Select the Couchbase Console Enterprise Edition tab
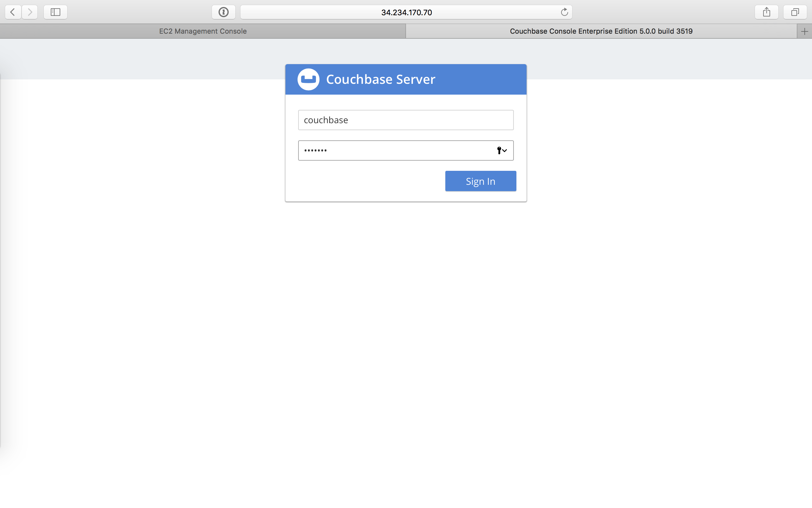The height and width of the screenshot is (508, 812). [x=601, y=31]
